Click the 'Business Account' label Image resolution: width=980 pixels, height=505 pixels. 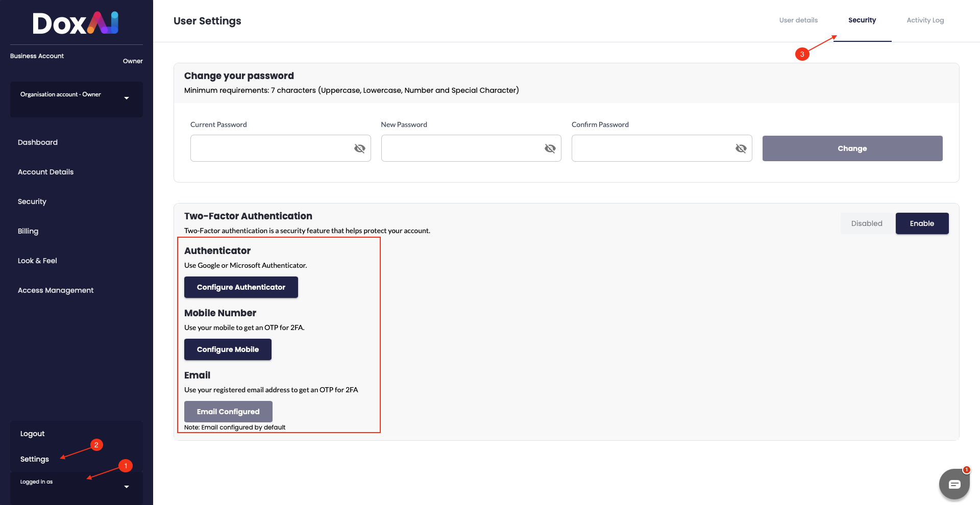37,56
